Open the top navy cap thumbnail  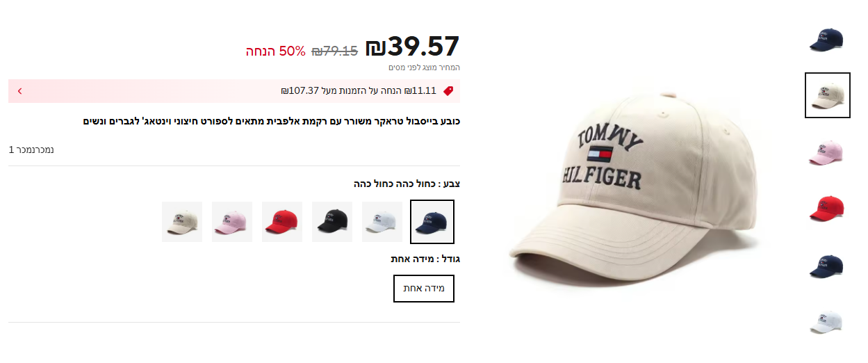pyautogui.click(x=826, y=40)
